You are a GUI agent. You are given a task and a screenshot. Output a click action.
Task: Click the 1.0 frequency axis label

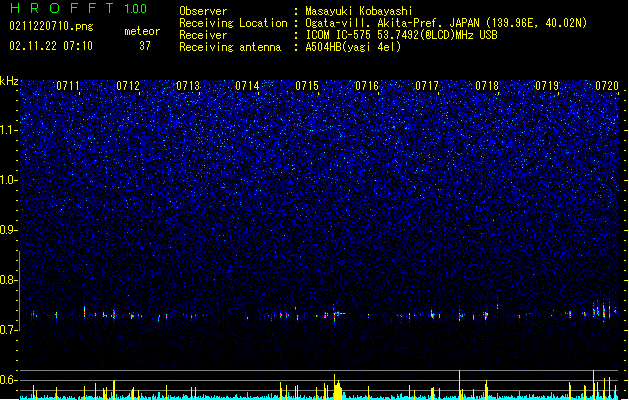click(9, 180)
